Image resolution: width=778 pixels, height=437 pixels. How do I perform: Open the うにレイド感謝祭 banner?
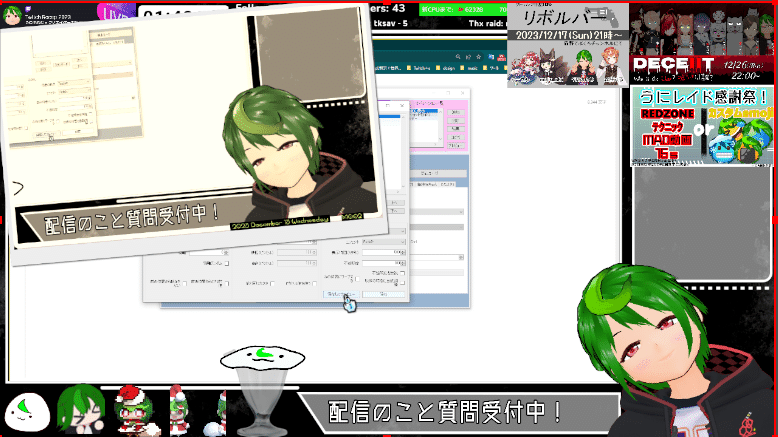(x=702, y=126)
